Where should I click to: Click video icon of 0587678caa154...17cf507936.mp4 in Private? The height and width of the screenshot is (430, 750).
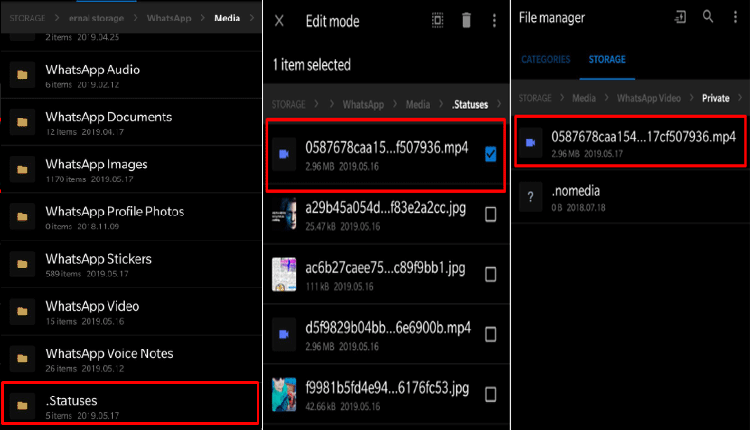pos(530,143)
